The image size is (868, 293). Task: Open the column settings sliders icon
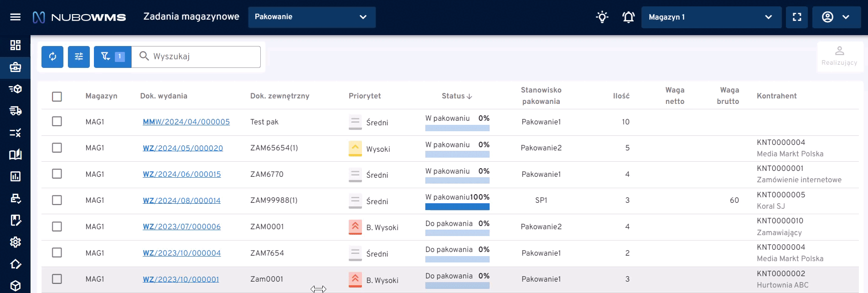click(x=79, y=57)
